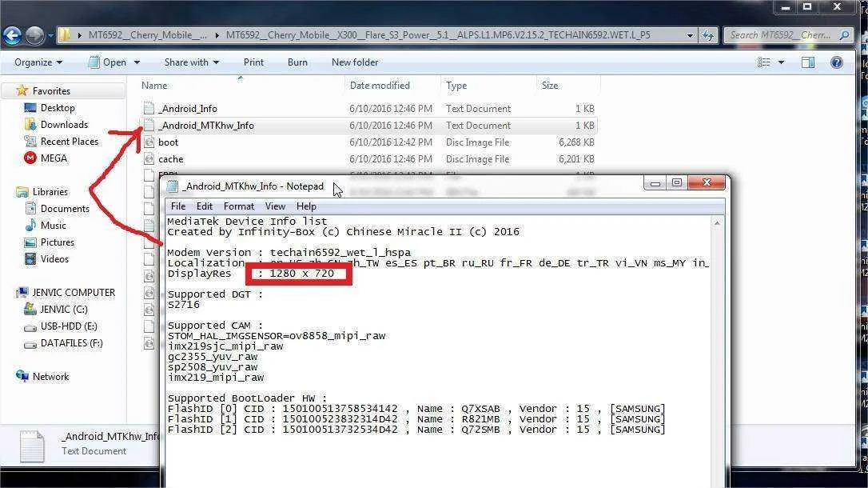
Task: Maximize the Notepad window
Action: tap(676, 182)
